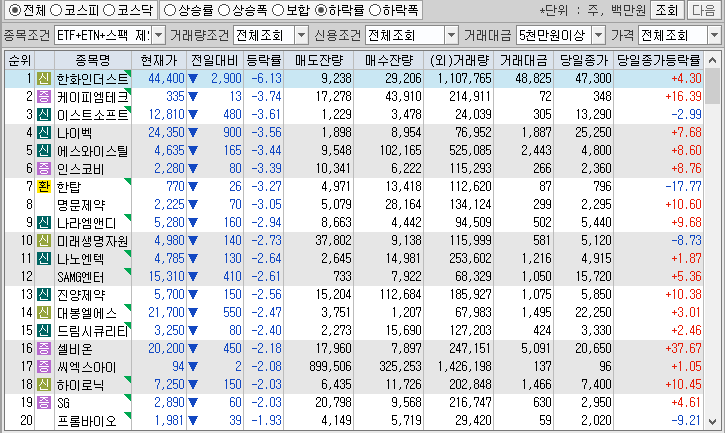Click the 환 badge icon for 한탑
This screenshot has width=725, height=433.
pyautogui.click(x=44, y=187)
